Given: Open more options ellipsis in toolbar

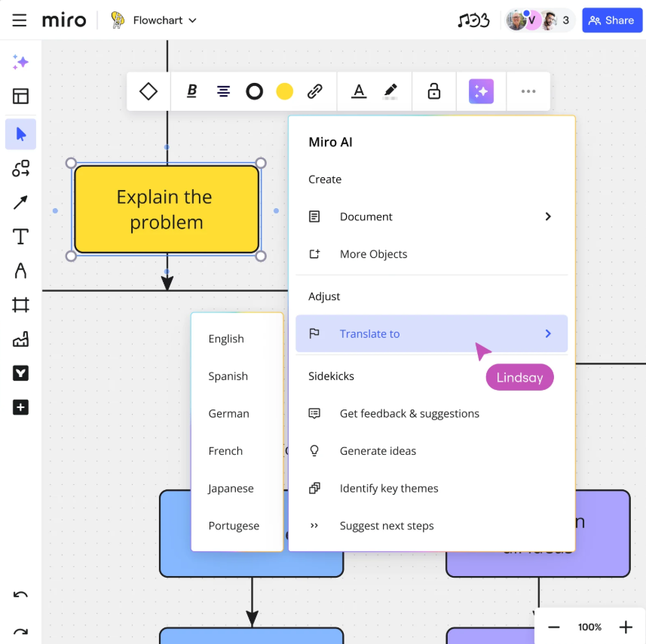Looking at the screenshot, I should tap(528, 91).
